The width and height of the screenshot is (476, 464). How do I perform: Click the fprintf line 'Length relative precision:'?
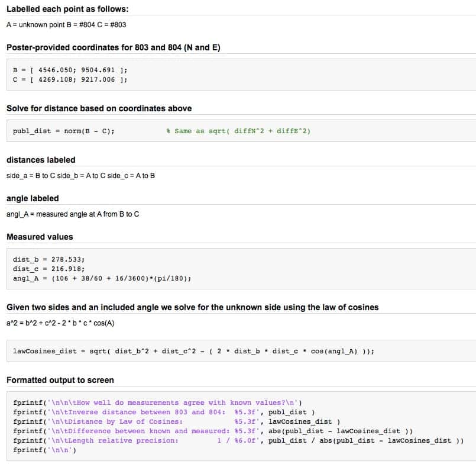[x=238, y=440]
